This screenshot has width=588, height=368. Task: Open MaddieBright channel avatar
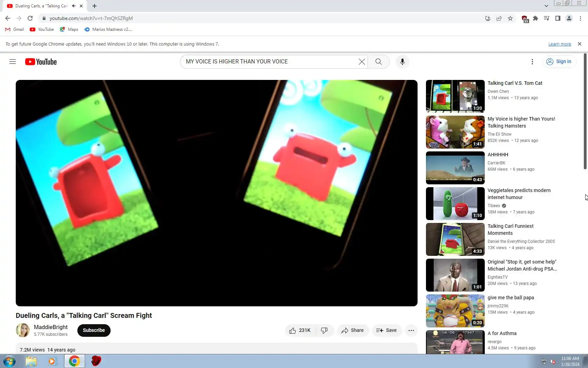(x=23, y=330)
